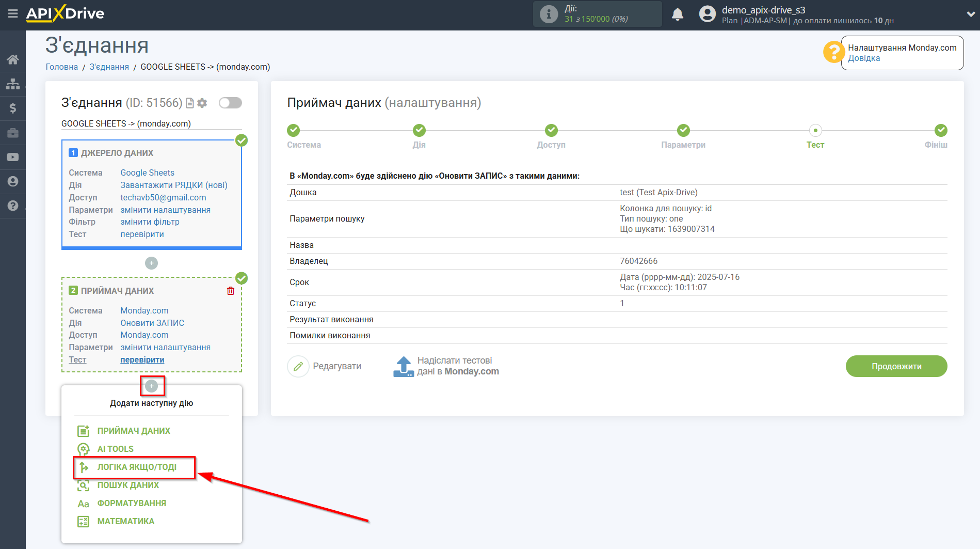Go to the Параметри step
This screenshot has height=549, width=980.
click(683, 130)
